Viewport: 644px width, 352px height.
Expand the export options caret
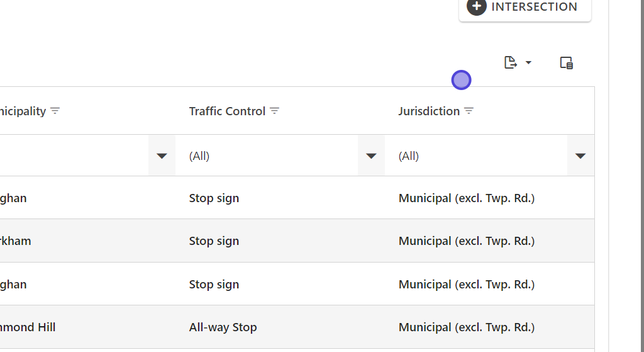[528, 62]
